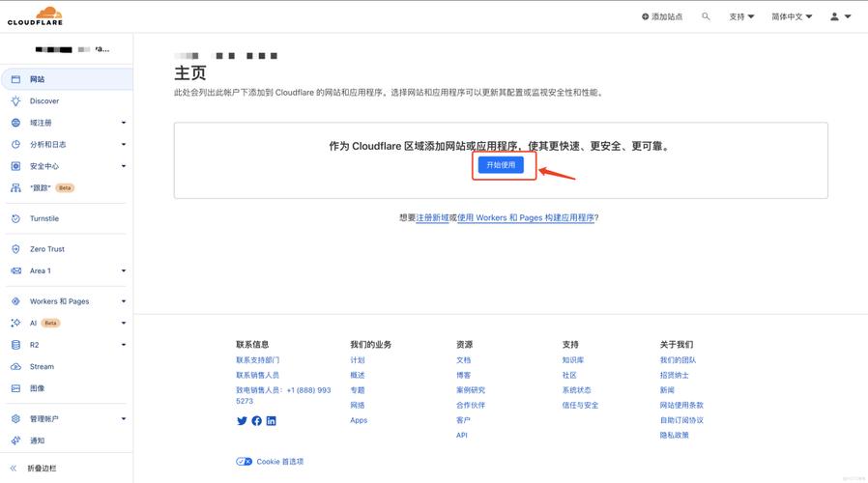The image size is (868, 483).
Task: Click the 折叠边栏 label
Action: click(x=43, y=469)
